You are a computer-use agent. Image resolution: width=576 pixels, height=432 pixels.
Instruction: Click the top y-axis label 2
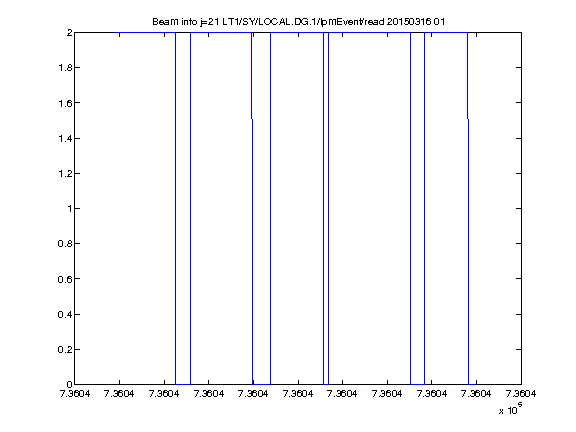69,32
